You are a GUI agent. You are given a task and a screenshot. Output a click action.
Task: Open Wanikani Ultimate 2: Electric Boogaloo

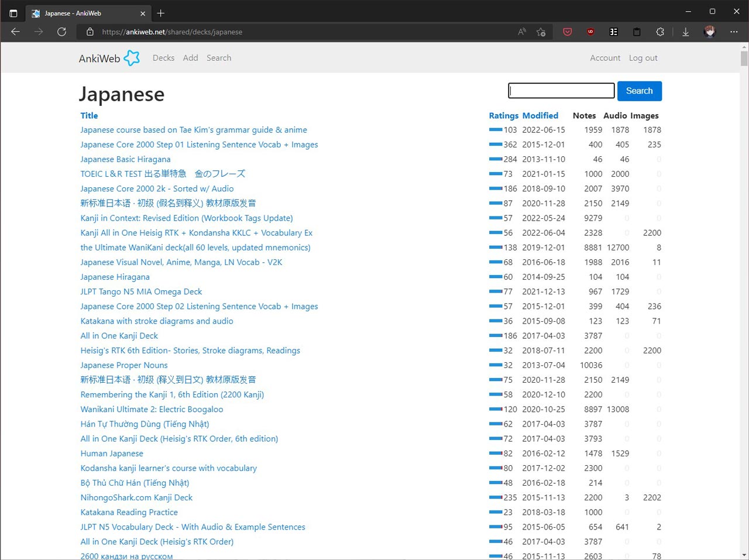tap(152, 409)
